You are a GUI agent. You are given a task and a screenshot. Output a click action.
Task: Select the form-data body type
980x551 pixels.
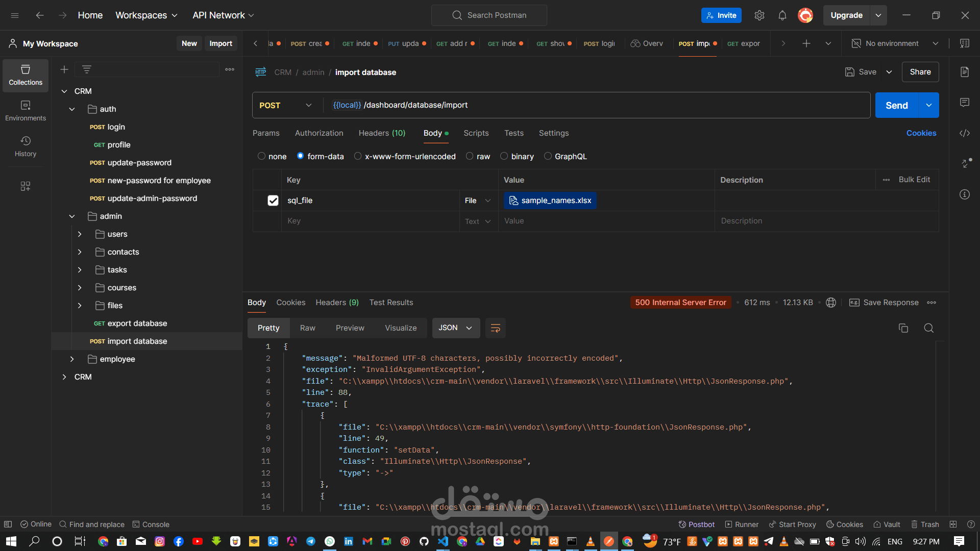(301, 156)
